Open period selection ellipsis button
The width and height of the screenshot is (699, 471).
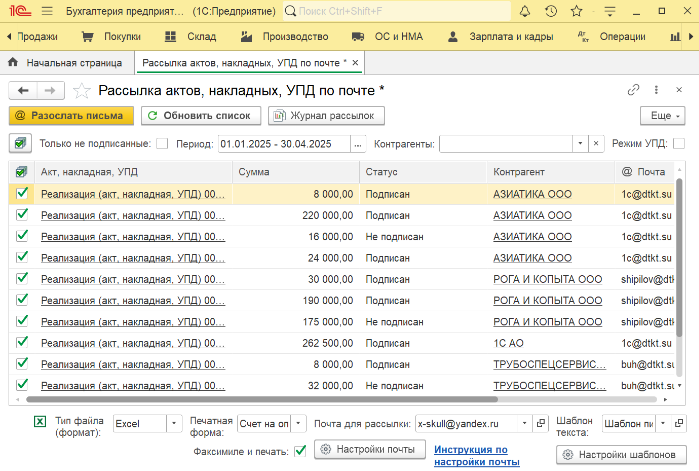pyautogui.click(x=358, y=144)
